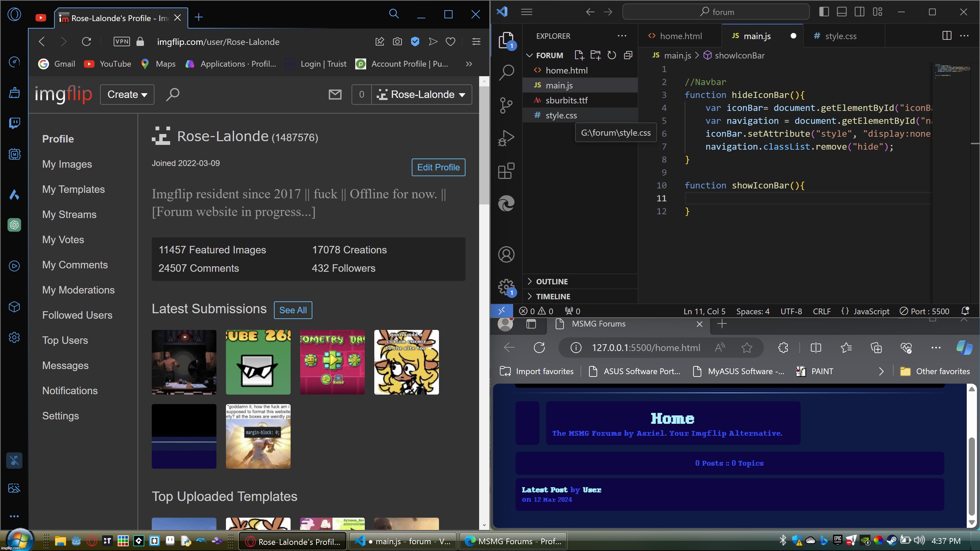Open Edge settings and more ellipsis
980x551 pixels.
click(935, 348)
